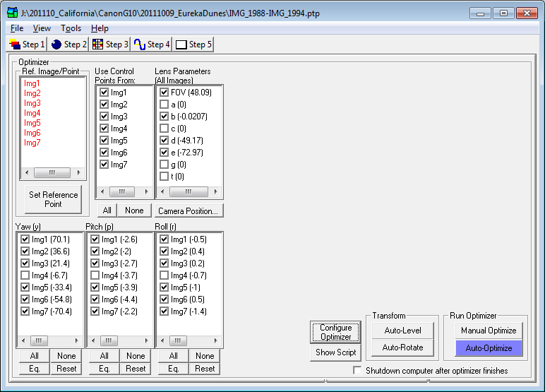Click Auto-Rotate transform button
The height and width of the screenshot is (392, 545).
click(x=402, y=347)
